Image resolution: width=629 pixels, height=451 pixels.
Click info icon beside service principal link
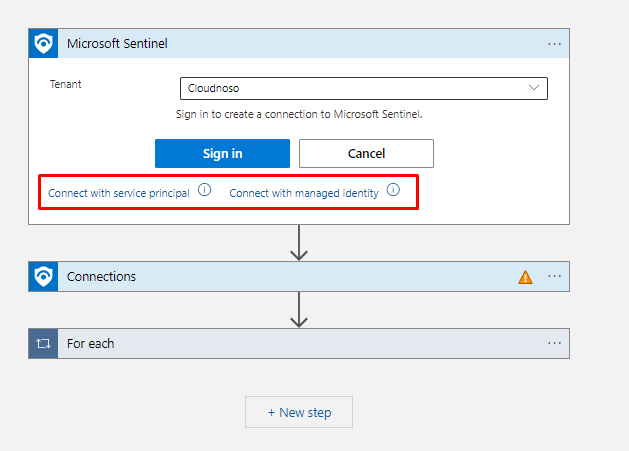pos(205,190)
